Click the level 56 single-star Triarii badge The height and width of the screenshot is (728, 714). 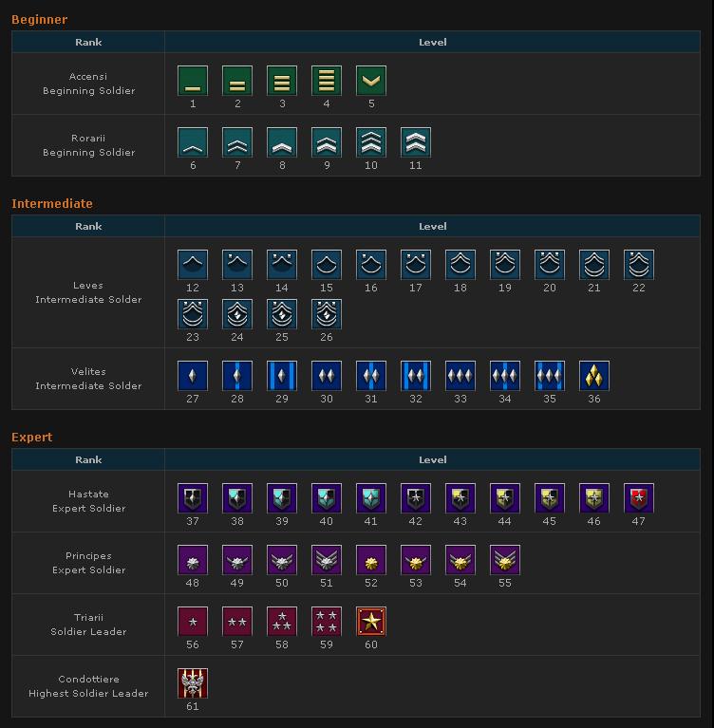pyautogui.click(x=193, y=622)
